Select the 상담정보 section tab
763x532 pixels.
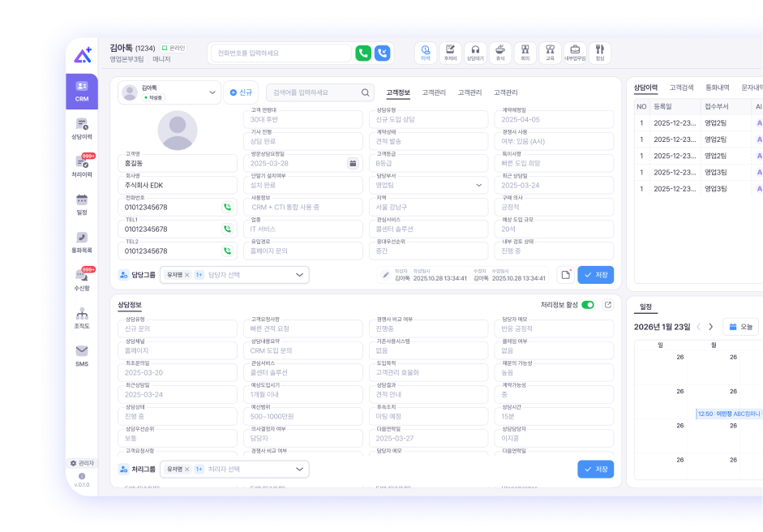[130, 305]
